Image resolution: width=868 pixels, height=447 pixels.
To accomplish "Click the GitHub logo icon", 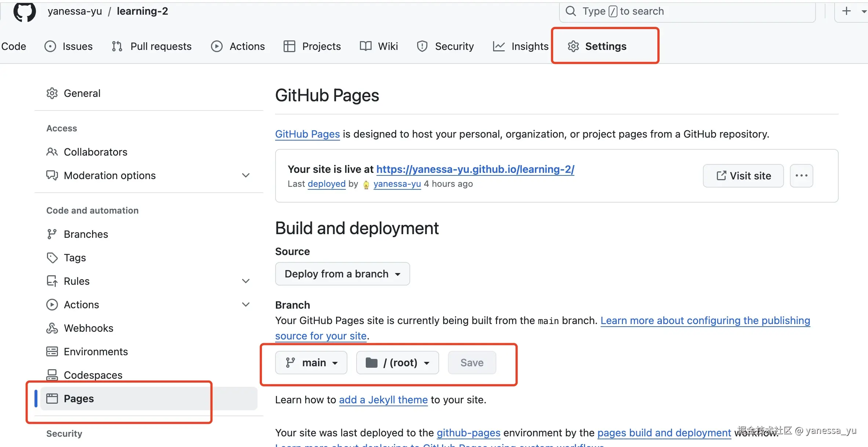I will point(25,12).
